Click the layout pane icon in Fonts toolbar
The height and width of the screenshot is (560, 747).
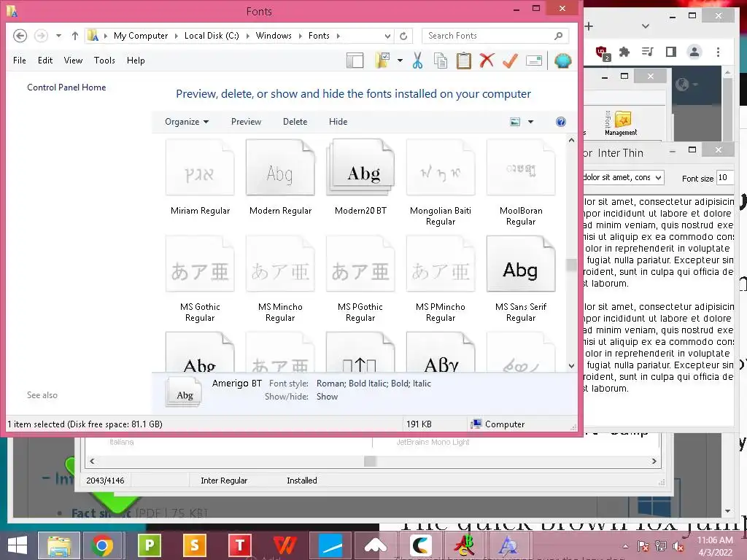coord(355,61)
